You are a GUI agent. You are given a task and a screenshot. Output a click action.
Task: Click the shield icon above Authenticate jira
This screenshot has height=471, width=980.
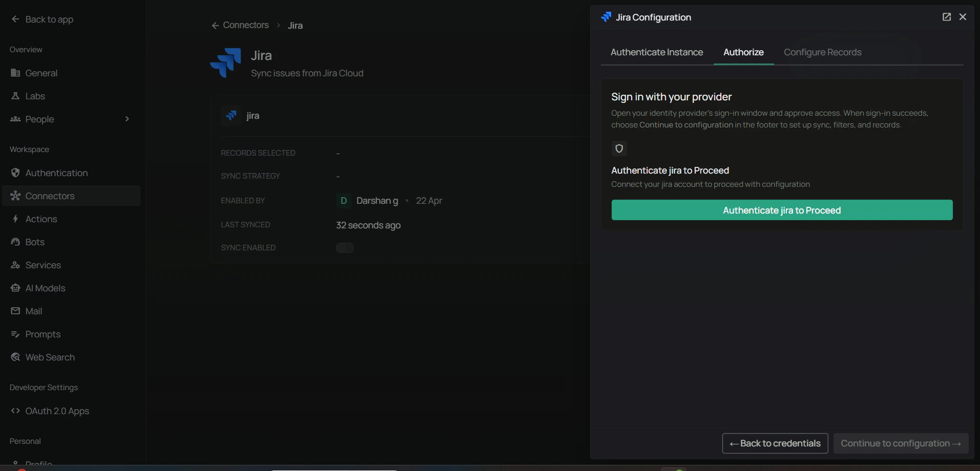click(x=619, y=148)
